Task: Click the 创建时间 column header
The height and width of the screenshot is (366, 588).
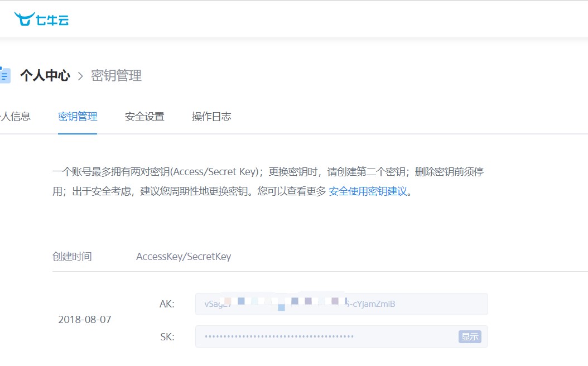Action: [x=72, y=257]
